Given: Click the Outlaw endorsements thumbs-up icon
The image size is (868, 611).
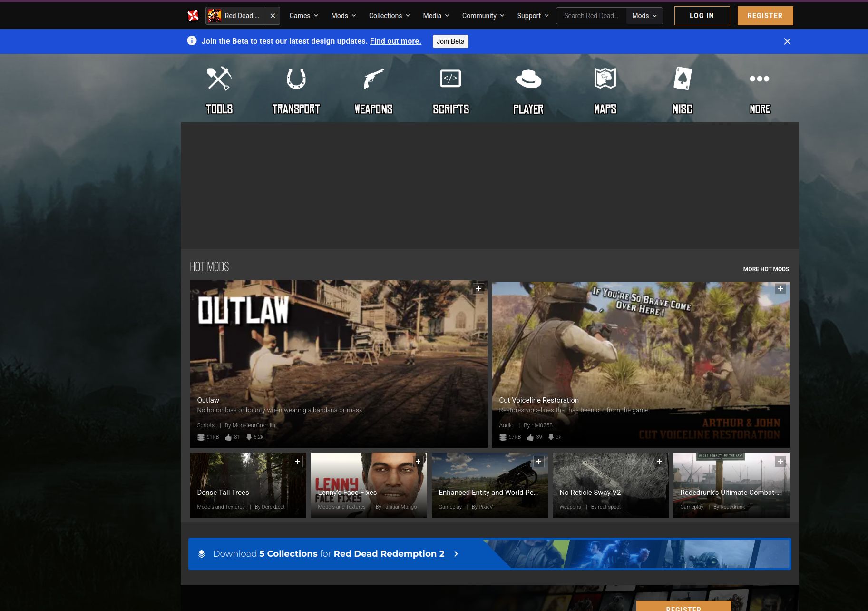Looking at the screenshot, I should 228,437.
